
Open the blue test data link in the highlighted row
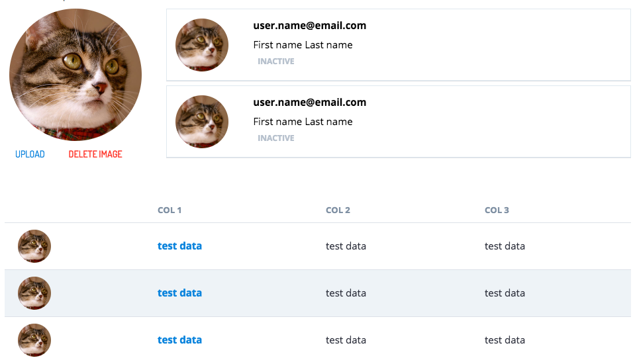pos(180,293)
